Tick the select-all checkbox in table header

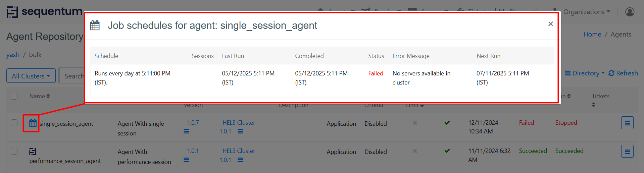14,96
